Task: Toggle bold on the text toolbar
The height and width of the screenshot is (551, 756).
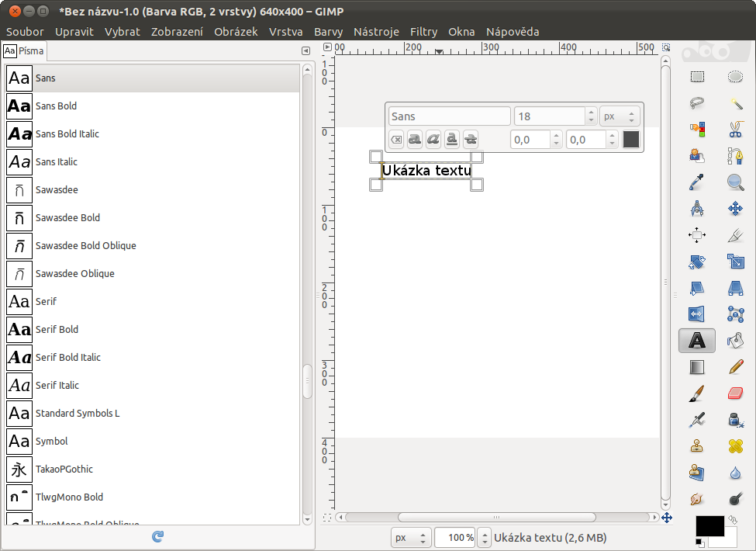Action: [415, 140]
